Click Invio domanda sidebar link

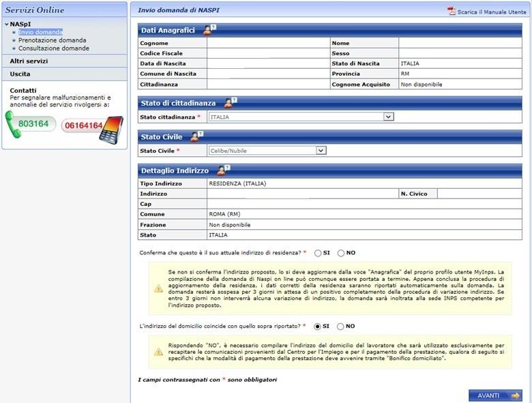point(40,32)
